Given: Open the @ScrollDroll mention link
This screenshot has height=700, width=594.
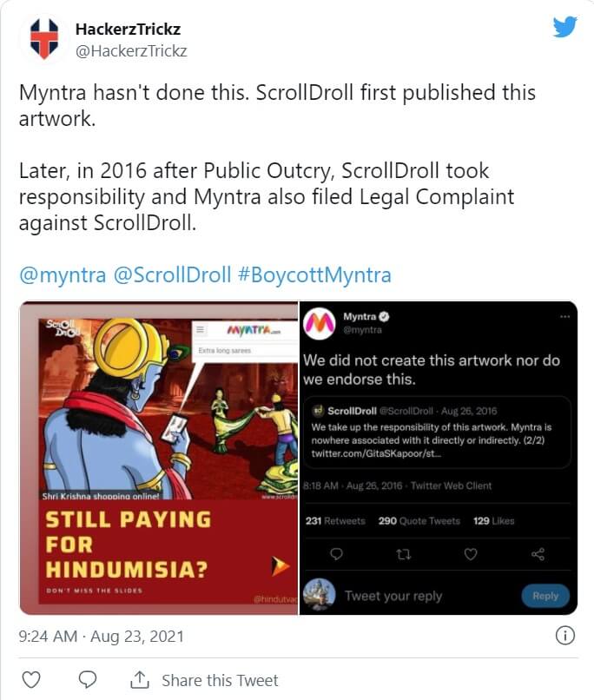Looking at the screenshot, I should [x=173, y=275].
